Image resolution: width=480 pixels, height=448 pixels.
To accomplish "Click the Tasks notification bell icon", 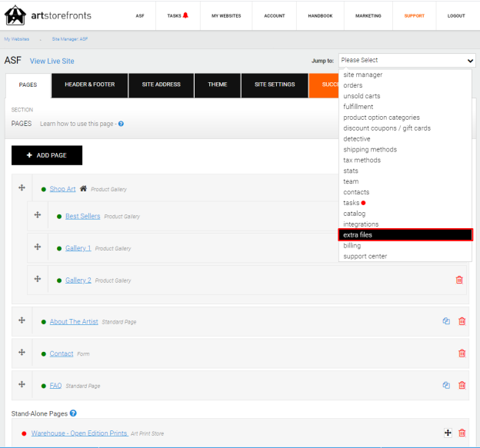I will pyautogui.click(x=185, y=15).
